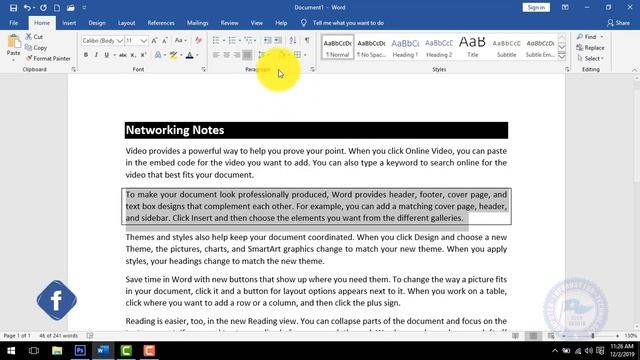Open Change Case menu
This screenshot has width=640, height=360.
click(180, 40)
